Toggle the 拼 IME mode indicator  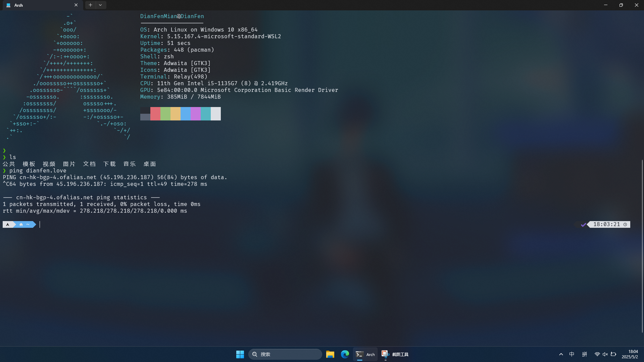585,354
